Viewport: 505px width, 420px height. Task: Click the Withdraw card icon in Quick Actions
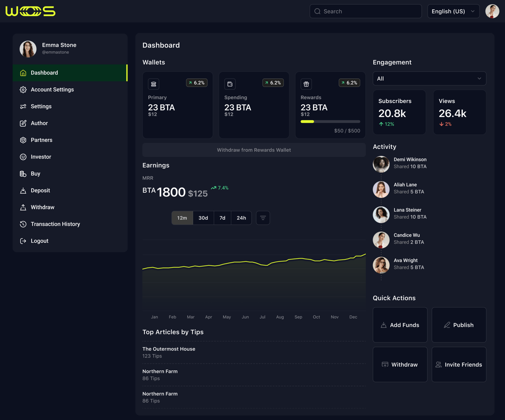click(385, 365)
